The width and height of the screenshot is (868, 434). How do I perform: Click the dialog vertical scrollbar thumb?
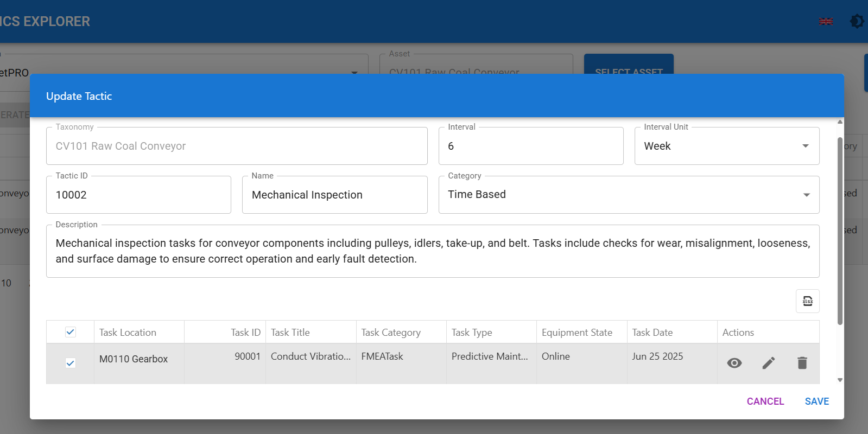point(840,231)
